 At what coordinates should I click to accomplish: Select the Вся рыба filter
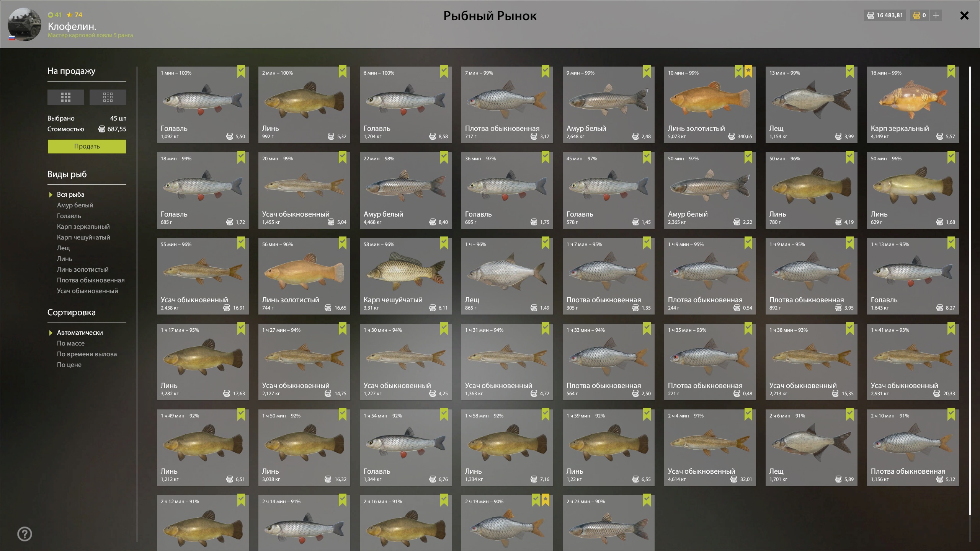click(x=71, y=194)
